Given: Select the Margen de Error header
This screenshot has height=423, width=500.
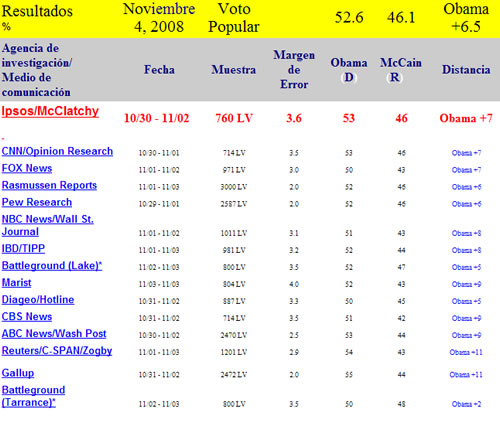Looking at the screenshot, I should point(294,70).
